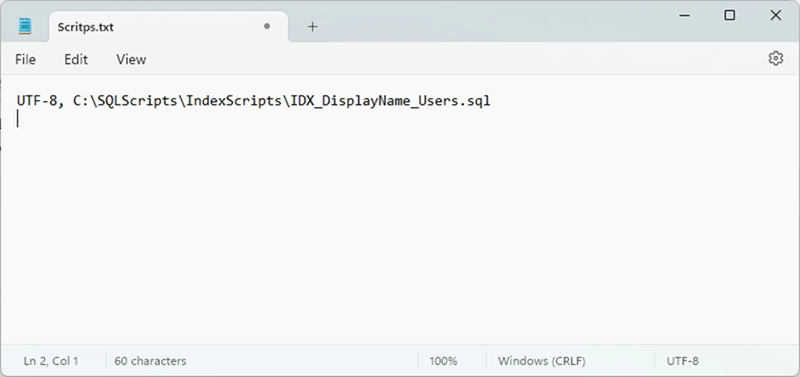Click the Notepad app icon in title bar
Viewport: 800px width, 377px height.
[x=25, y=26]
